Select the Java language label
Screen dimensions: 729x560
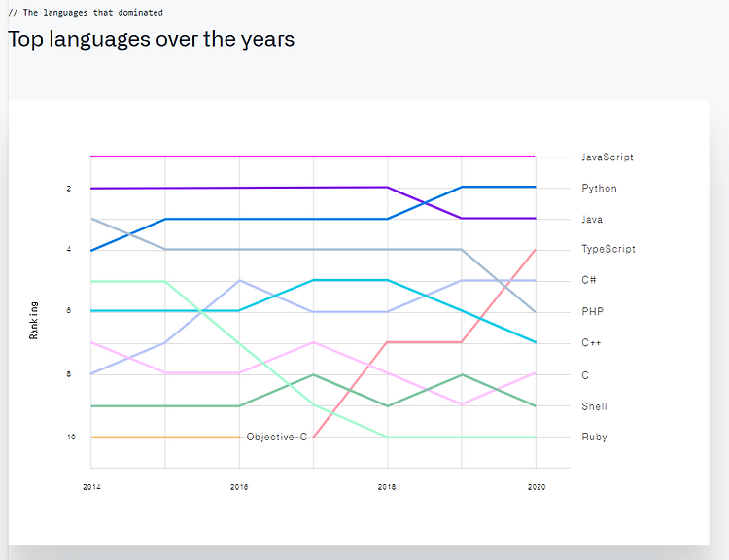[x=592, y=219]
